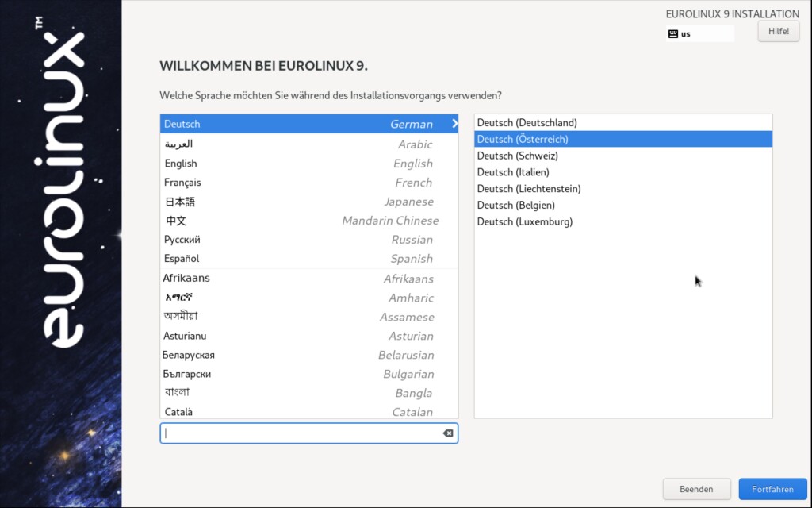This screenshot has width=812, height=508.
Task: Select locale Deutsch (Luxemburg)
Action: coord(623,222)
